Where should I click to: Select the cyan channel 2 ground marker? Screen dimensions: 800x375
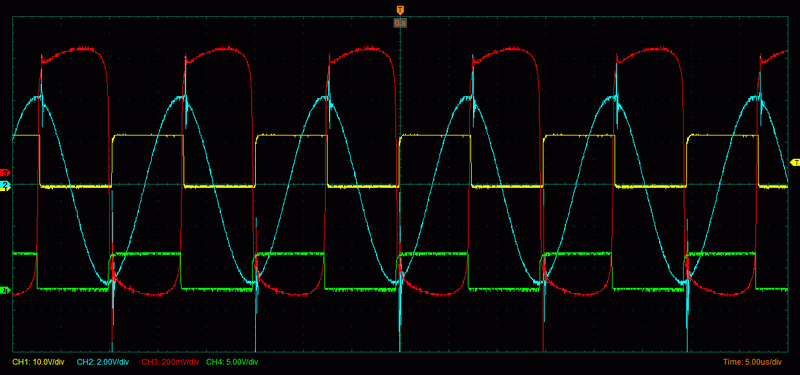pos(6,184)
